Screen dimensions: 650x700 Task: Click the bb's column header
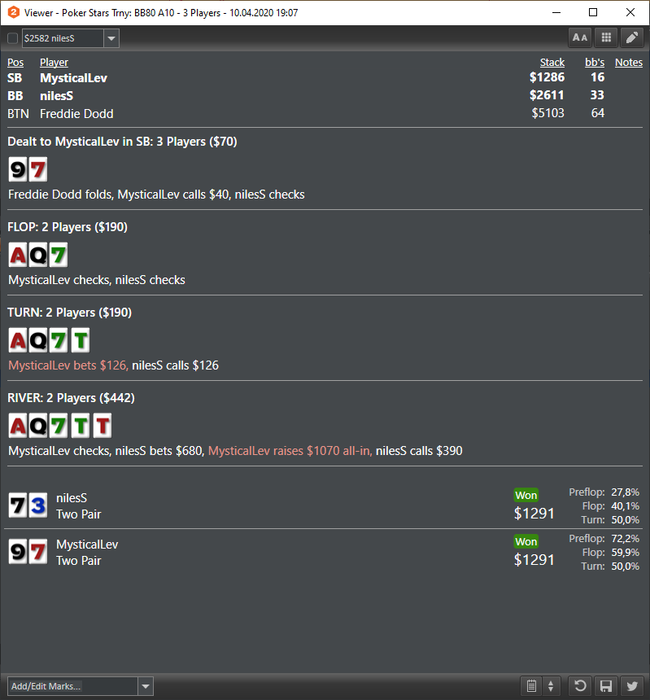click(x=595, y=62)
